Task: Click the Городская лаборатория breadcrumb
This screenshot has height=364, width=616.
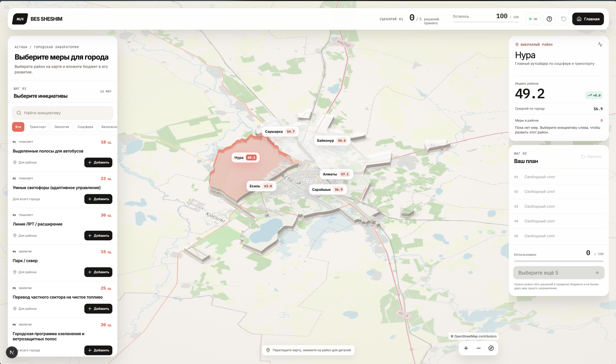Action: point(56,47)
